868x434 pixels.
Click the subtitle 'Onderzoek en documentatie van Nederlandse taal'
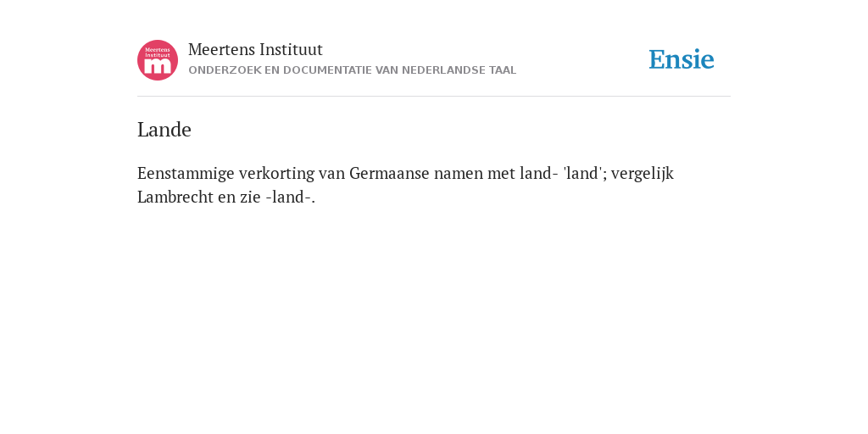pos(352,70)
